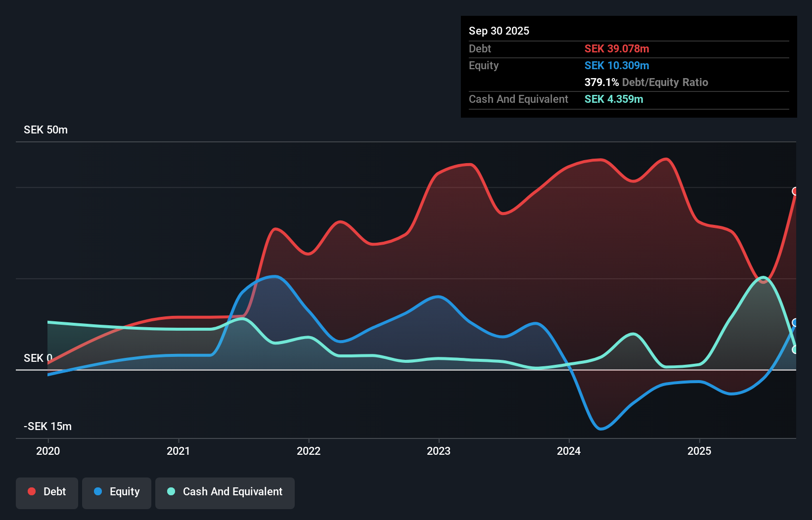Click the teal Cash And Equivalent legend dot
This screenshot has width=812, height=520.
click(x=171, y=491)
